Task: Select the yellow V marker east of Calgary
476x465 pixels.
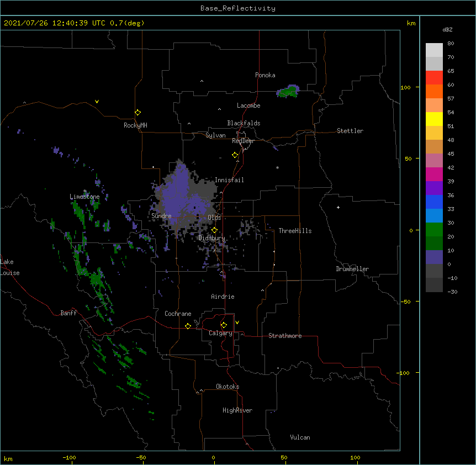Action: (x=237, y=323)
